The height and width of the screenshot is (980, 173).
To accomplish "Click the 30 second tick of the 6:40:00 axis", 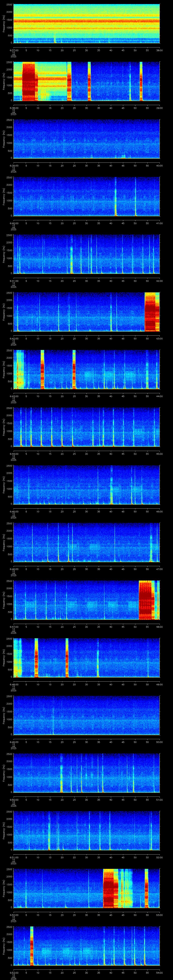I will tap(87, 223).
